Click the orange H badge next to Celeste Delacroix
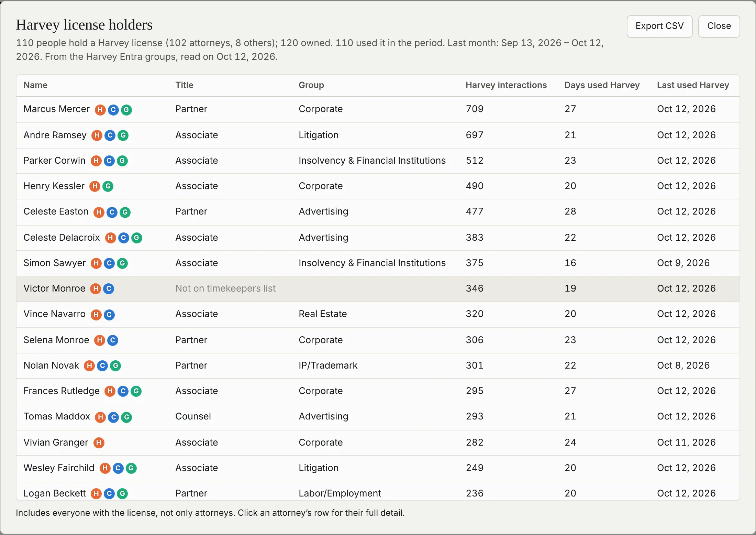The width and height of the screenshot is (756, 535). pyautogui.click(x=110, y=238)
